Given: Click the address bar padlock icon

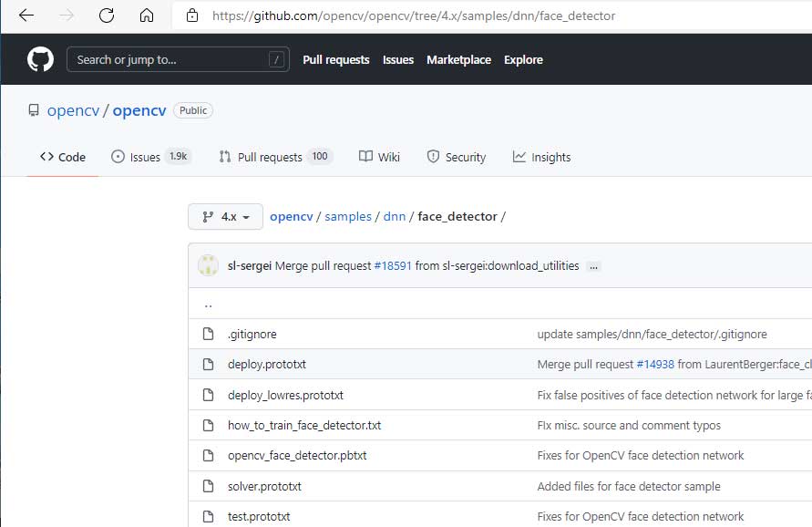Looking at the screenshot, I should (191, 15).
